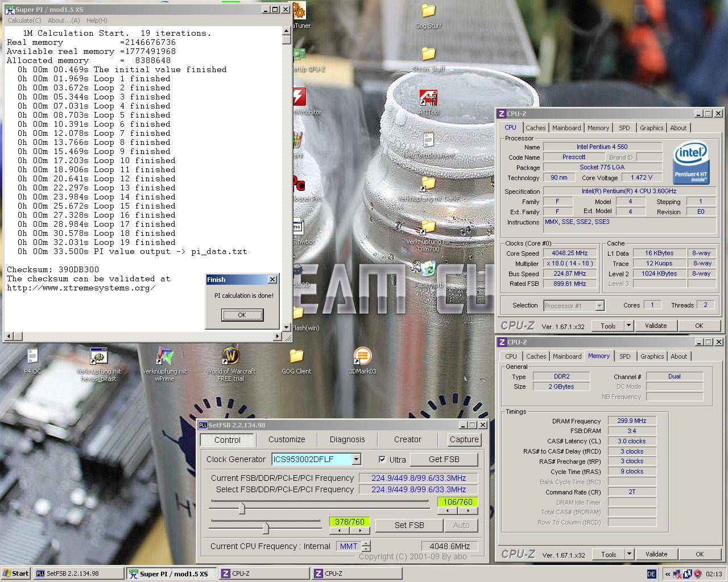Click the lower slider thumb in SetFSB

click(265, 527)
